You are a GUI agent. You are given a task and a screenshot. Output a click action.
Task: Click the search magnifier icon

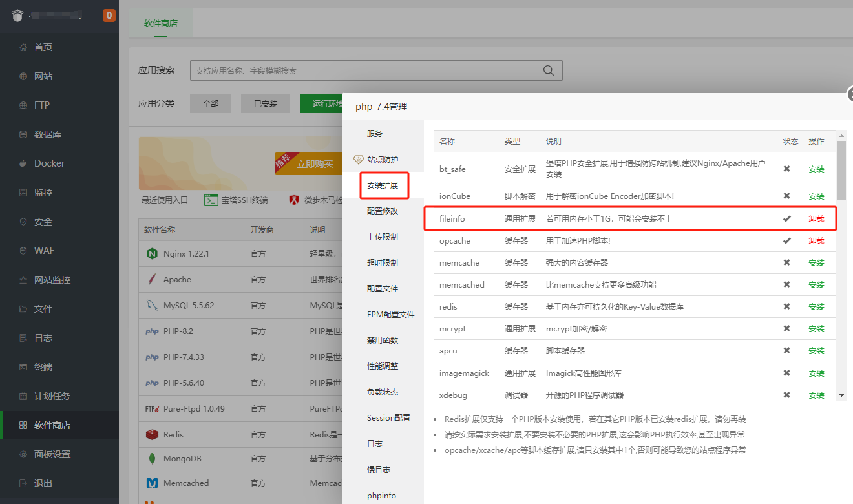549,70
